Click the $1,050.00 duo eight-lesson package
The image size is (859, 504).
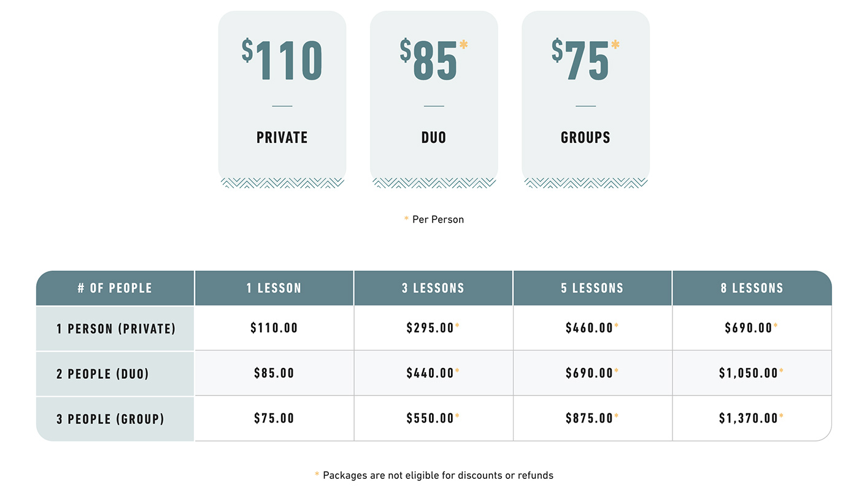[749, 373]
